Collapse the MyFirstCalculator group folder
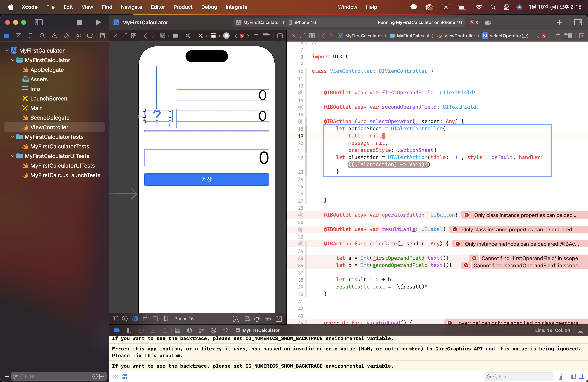 coord(13,60)
